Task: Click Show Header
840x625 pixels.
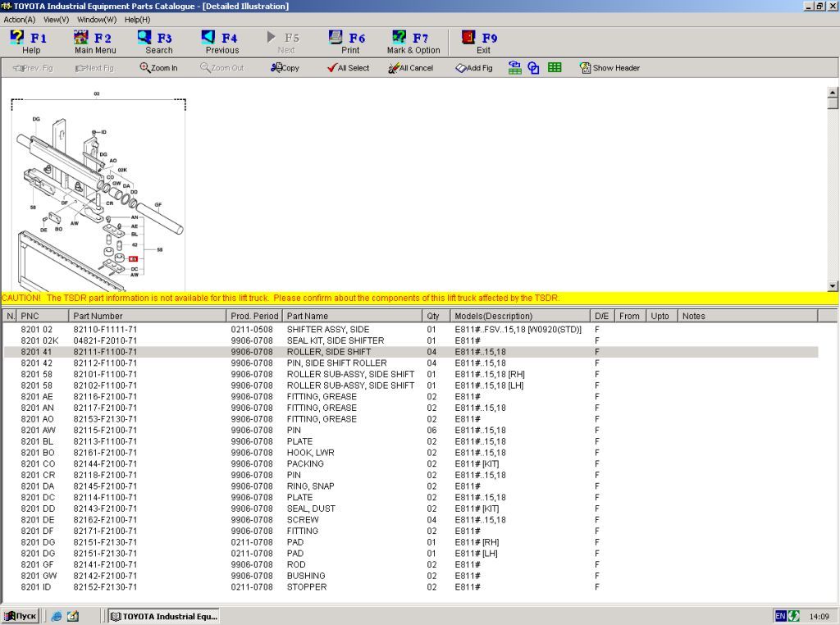Action: click(609, 68)
